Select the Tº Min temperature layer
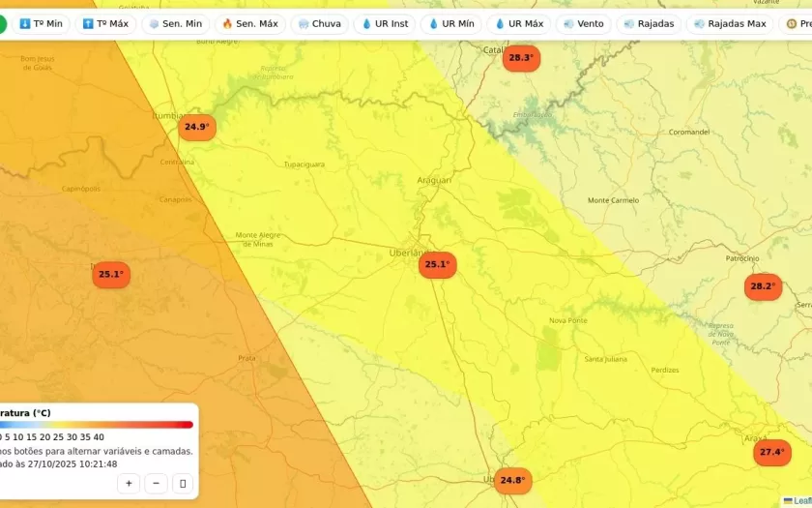812x508 pixels. (x=41, y=23)
